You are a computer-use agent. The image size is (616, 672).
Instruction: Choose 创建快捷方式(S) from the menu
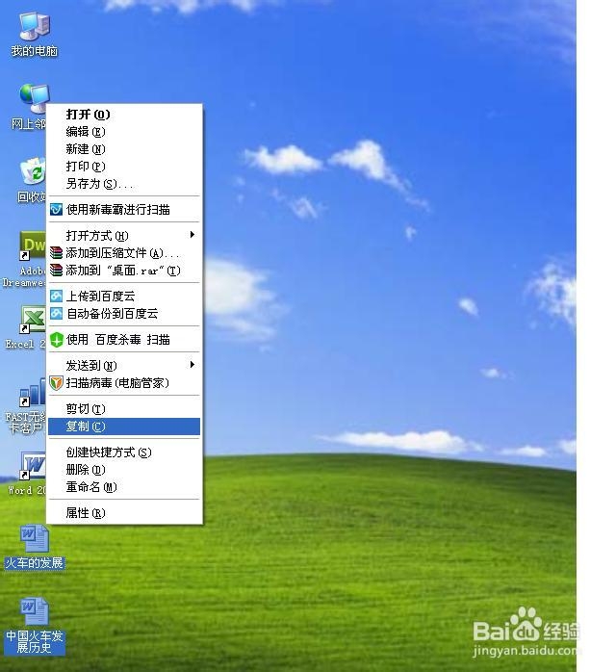(x=124, y=452)
